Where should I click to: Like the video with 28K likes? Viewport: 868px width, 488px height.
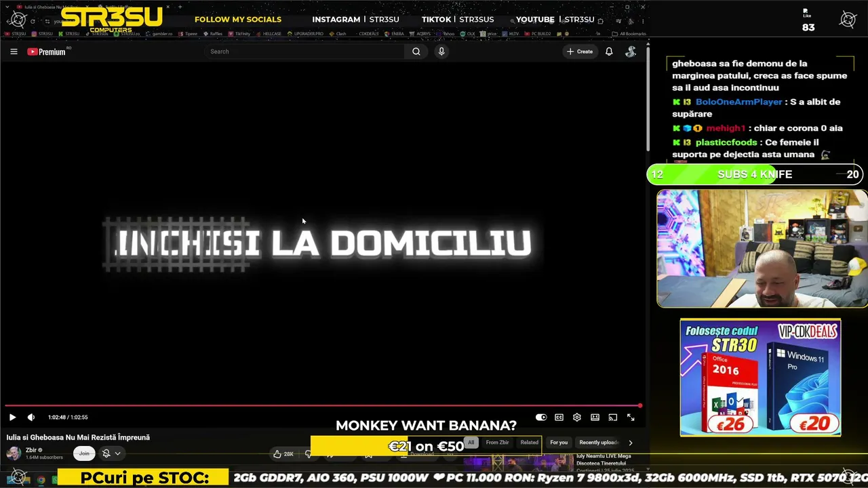(283, 454)
